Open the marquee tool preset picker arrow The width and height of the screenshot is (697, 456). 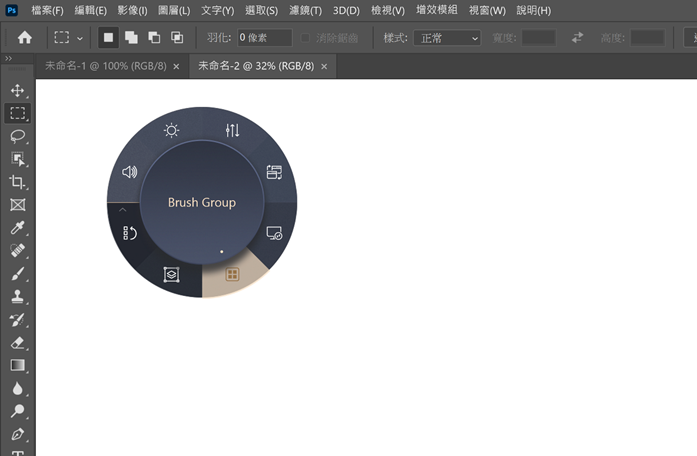pos(80,38)
